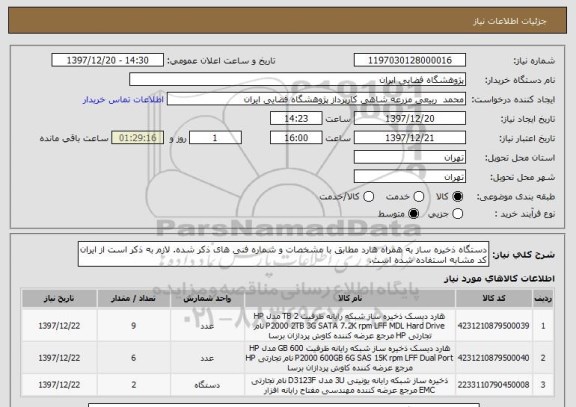Select the کالا radio button
The height and width of the screenshot is (407, 576).
click(x=458, y=197)
